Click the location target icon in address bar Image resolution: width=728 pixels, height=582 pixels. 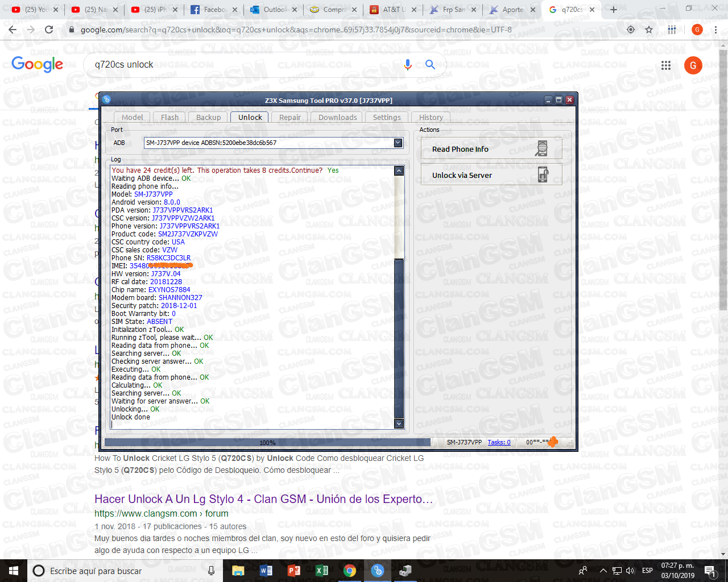631,30
